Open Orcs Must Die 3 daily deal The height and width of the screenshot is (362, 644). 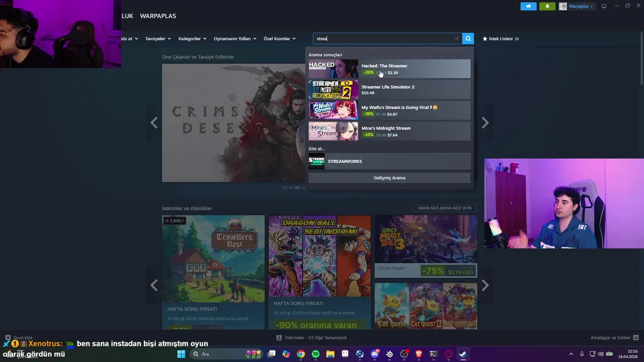(426, 246)
